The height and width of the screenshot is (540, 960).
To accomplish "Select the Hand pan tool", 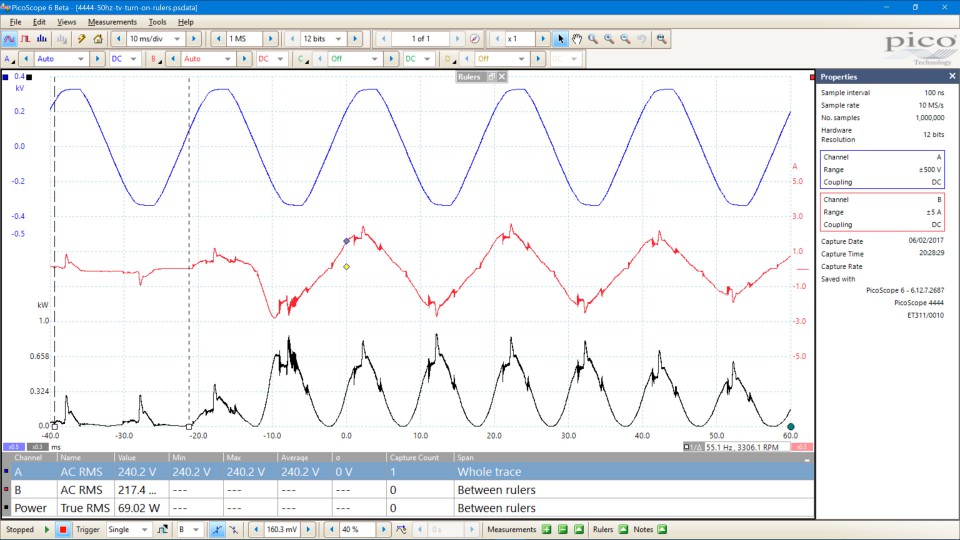I will (x=577, y=39).
